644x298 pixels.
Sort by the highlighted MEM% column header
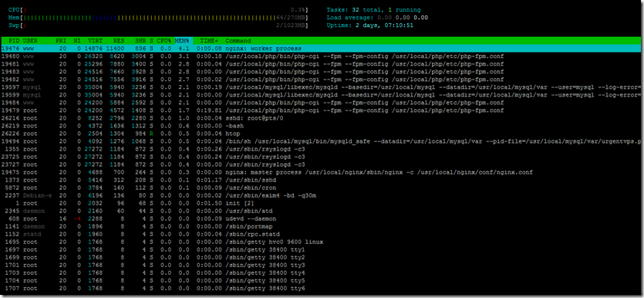(181, 41)
